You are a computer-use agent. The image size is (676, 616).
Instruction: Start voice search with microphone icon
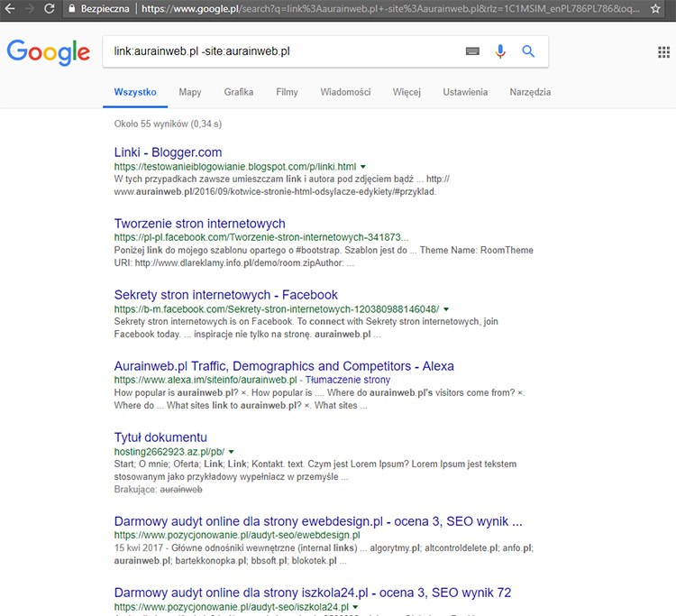click(500, 51)
